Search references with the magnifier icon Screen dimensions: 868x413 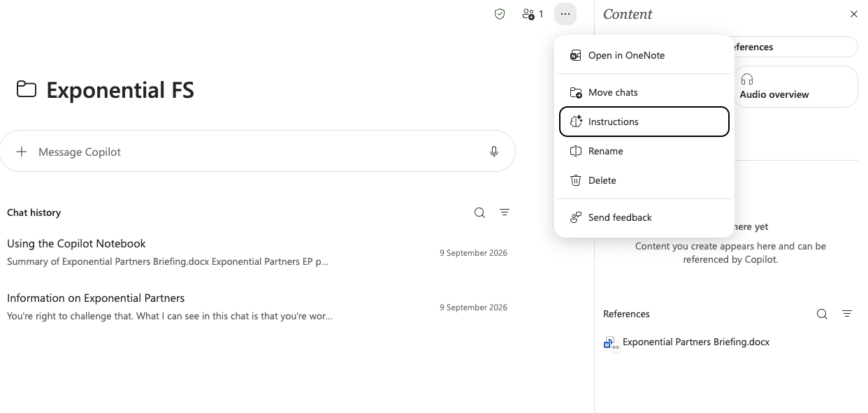[822, 314]
